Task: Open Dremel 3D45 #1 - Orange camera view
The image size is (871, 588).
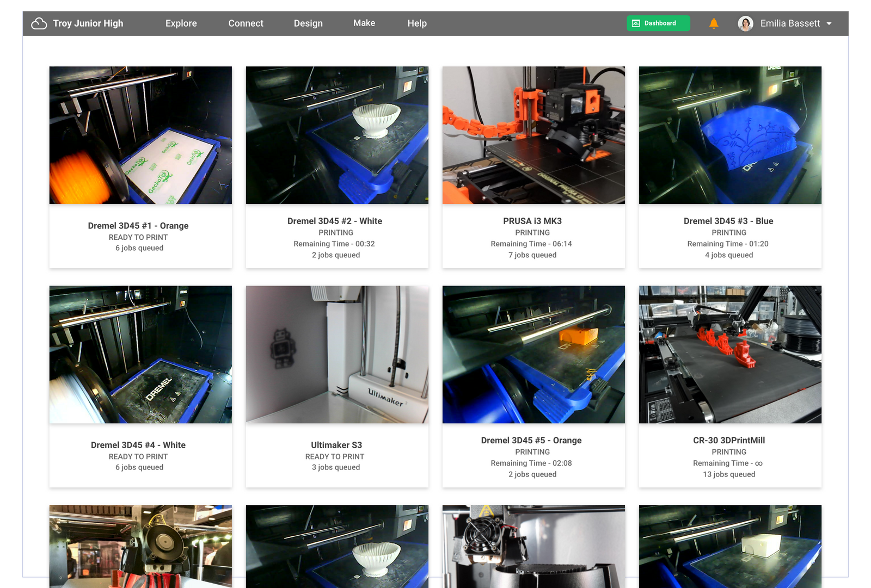Action: point(140,135)
